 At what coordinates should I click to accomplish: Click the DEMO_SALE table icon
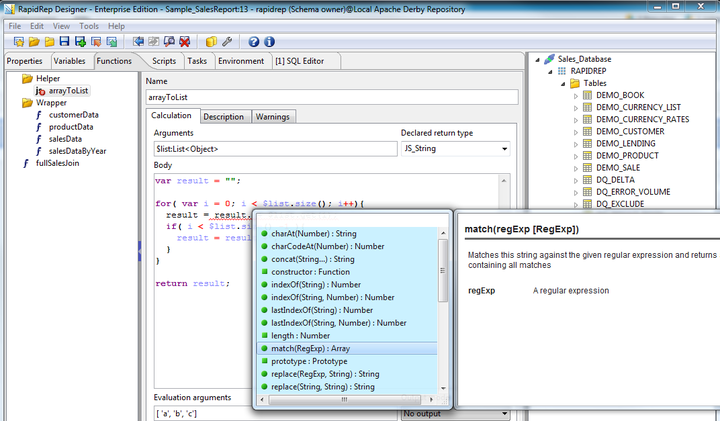click(x=587, y=168)
